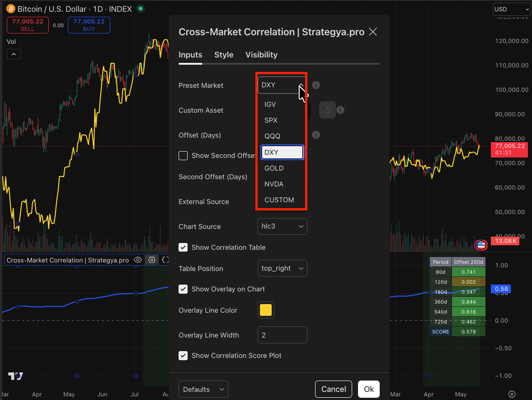Open the Chart Source hlc3 dropdown

pyautogui.click(x=282, y=227)
